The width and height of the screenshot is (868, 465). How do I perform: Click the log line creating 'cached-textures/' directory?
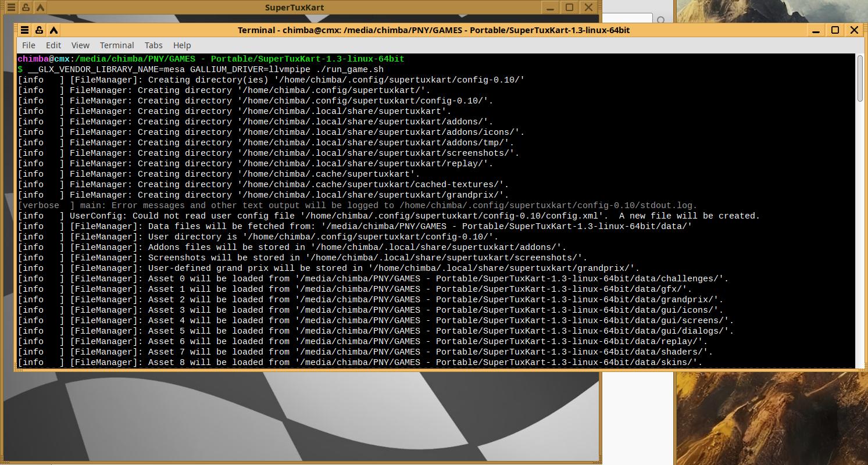263,184
